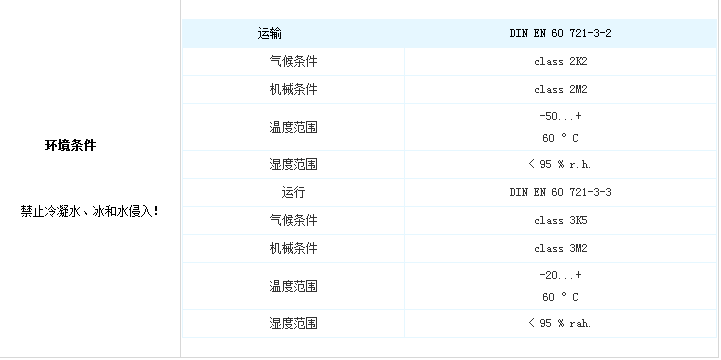Viewport: 721px width, 360px height.
Task: Click the class 3K5 value
Action: 561,220
